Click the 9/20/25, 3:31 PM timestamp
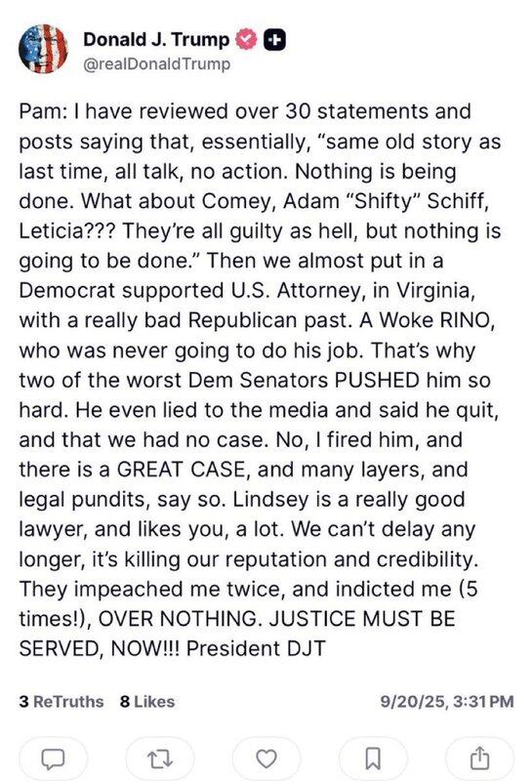This screenshot has height=781, width=532. pyautogui.click(x=447, y=702)
